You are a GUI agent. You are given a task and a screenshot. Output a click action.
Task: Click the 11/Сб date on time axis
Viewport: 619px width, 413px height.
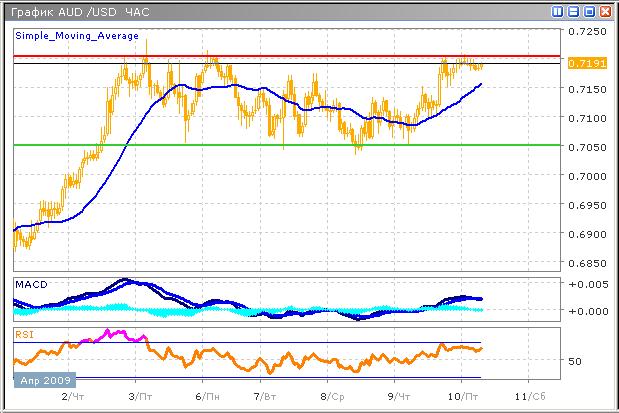point(529,396)
